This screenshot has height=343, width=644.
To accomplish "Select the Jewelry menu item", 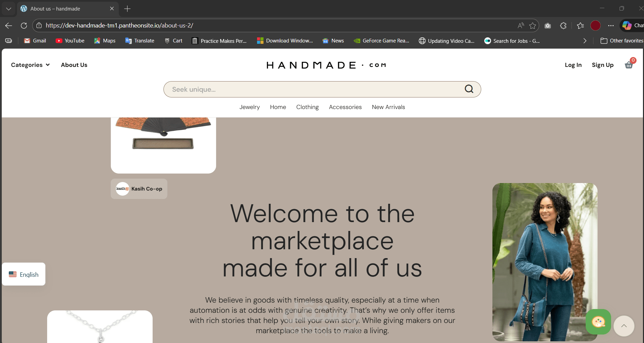I will 250,107.
